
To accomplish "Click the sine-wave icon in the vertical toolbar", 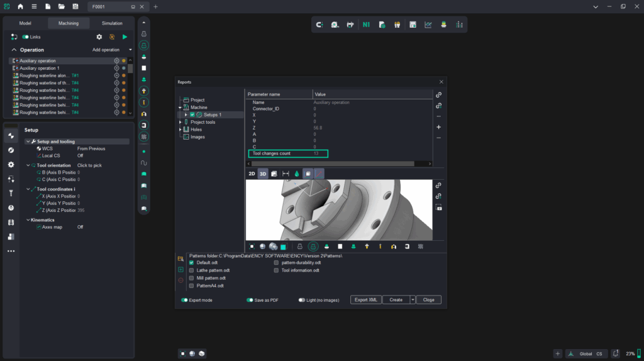I will pyautogui.click(x=144, y=163).
